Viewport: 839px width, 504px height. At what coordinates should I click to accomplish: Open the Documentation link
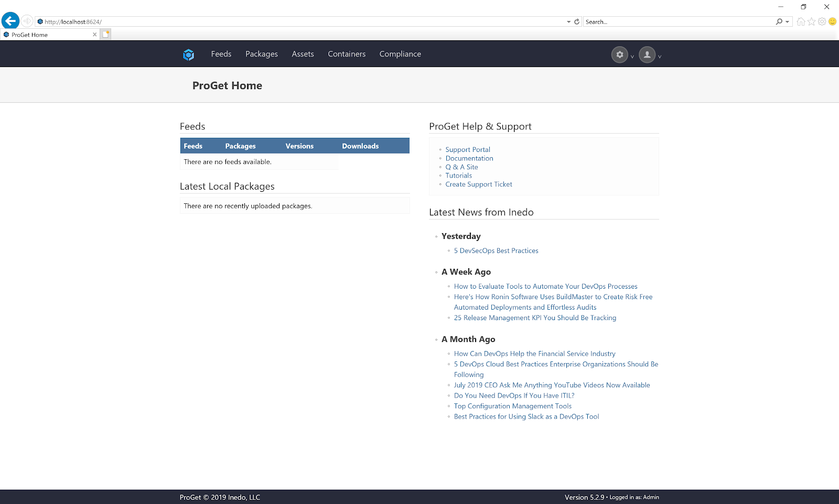[x=469, y=158]
